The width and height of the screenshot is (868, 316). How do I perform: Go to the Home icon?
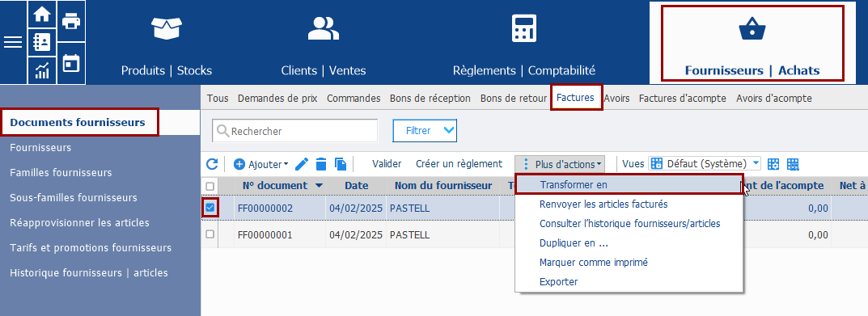click(x=42, y=15)
